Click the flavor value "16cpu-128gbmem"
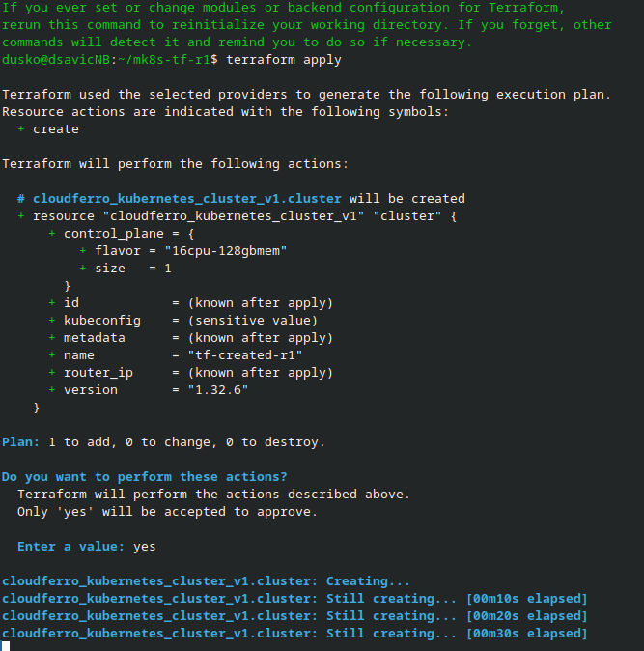 click(226, 251)
